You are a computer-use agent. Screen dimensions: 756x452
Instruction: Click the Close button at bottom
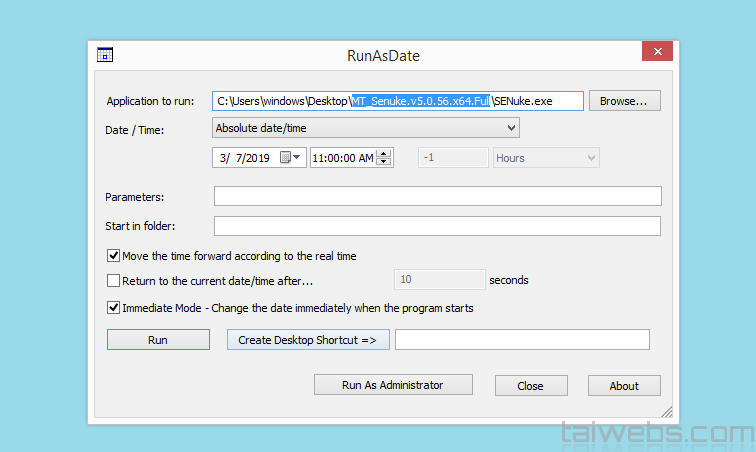click(x=530, y=386)
